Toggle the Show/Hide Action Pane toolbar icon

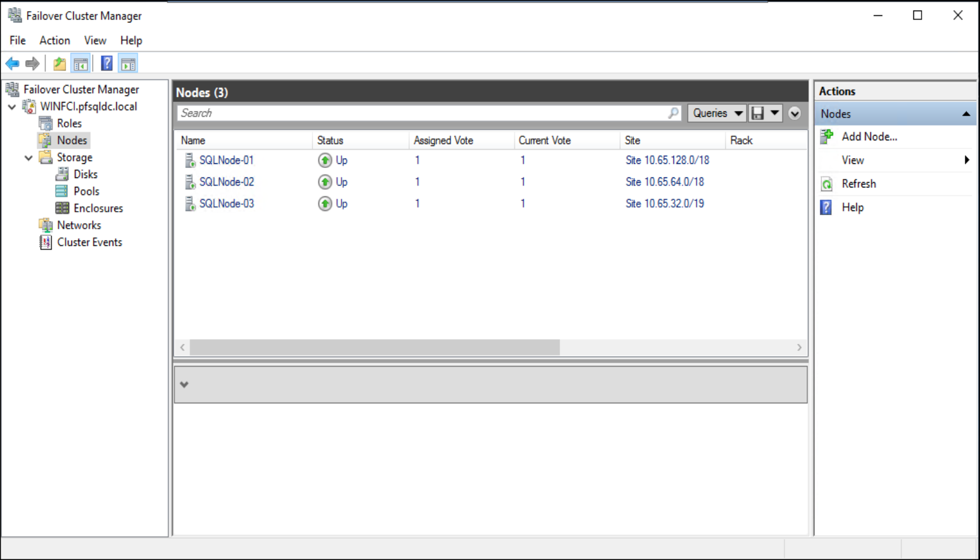tap(128, 64)
